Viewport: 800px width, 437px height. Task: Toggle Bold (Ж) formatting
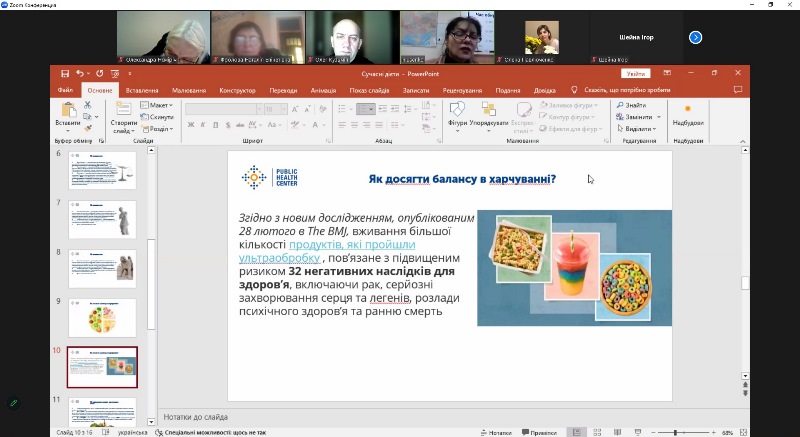pos(191,124)
